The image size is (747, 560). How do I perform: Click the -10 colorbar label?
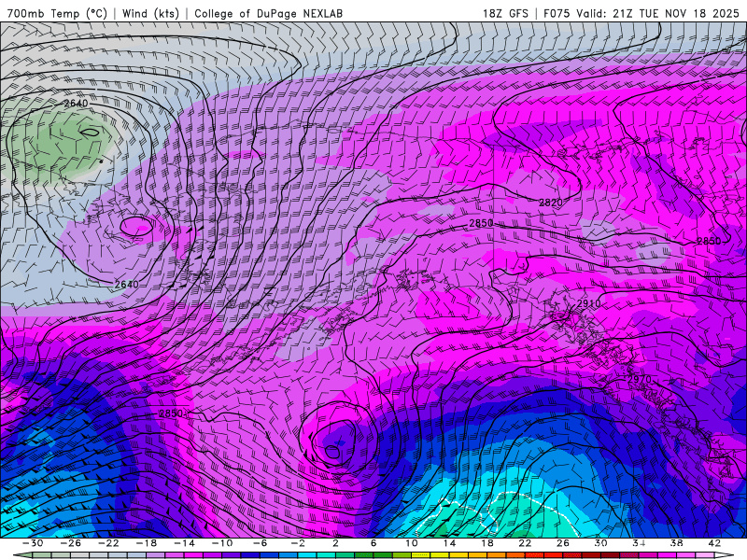[x=222, y=543]
